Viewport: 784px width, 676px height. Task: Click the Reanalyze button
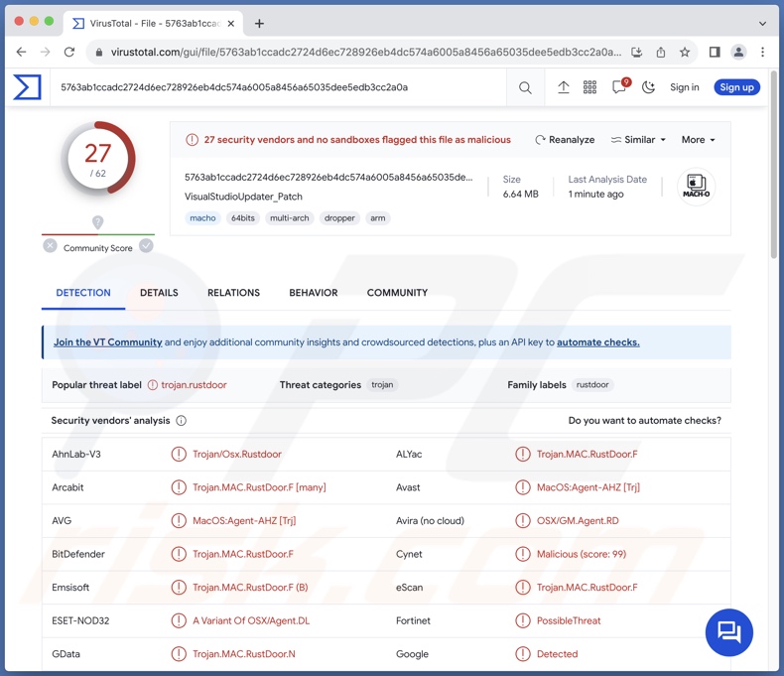click(x=565, y=140)
